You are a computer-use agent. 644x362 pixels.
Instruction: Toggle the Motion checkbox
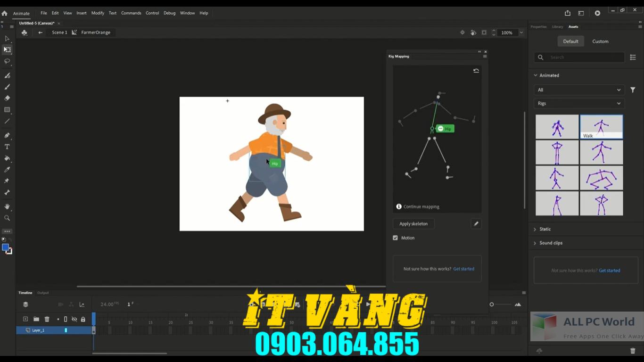(x=395, y=238)
